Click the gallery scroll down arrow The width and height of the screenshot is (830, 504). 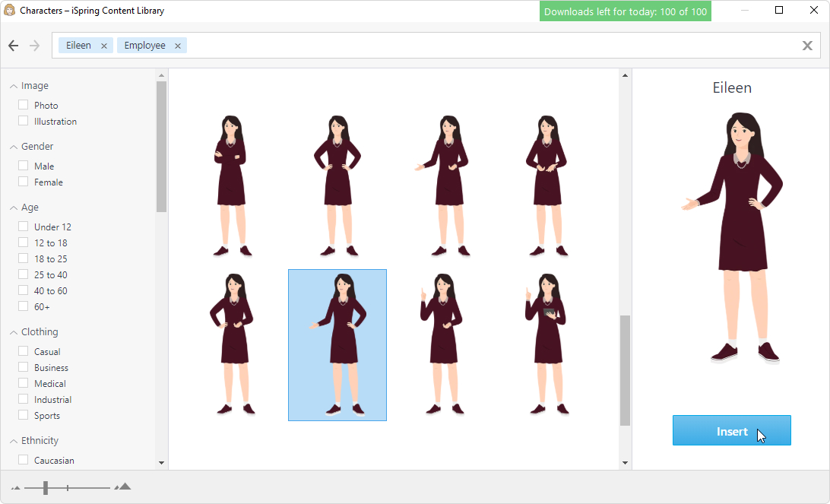point(625,463)
